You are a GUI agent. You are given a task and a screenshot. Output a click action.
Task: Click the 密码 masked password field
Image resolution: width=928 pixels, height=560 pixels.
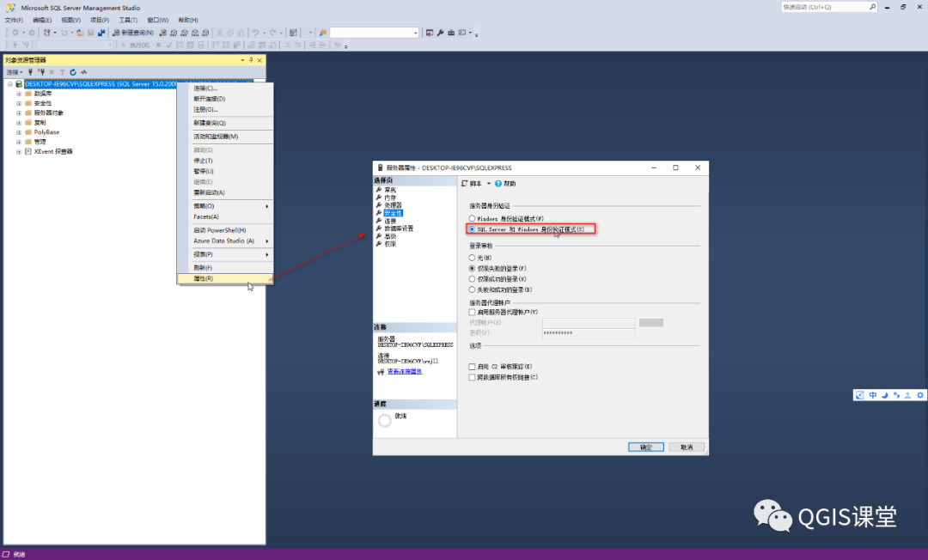[589, 333]
